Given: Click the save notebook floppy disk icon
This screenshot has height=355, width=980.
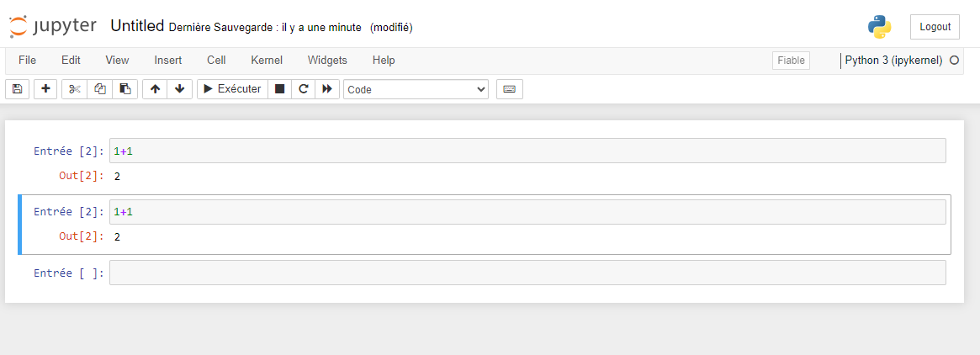Looking at the screenshot, I should [x=17, y=89].
